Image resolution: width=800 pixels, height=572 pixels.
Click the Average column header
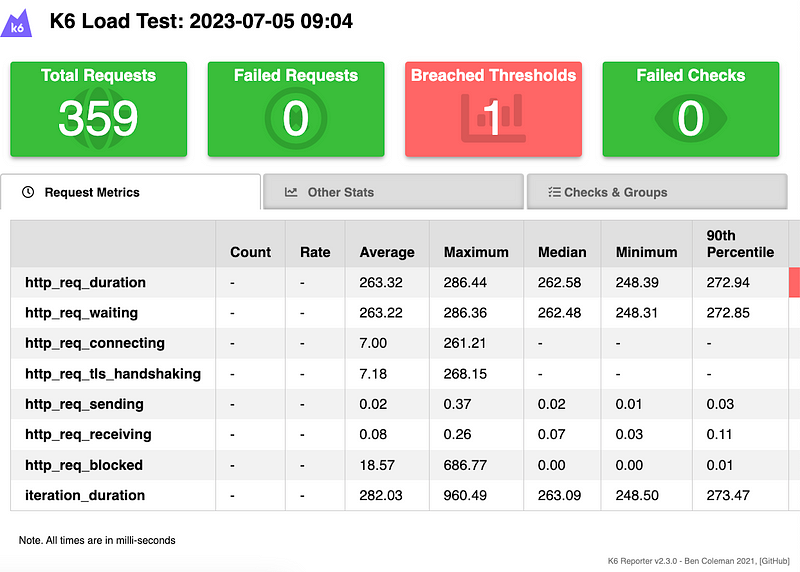[x=387, y=252]
